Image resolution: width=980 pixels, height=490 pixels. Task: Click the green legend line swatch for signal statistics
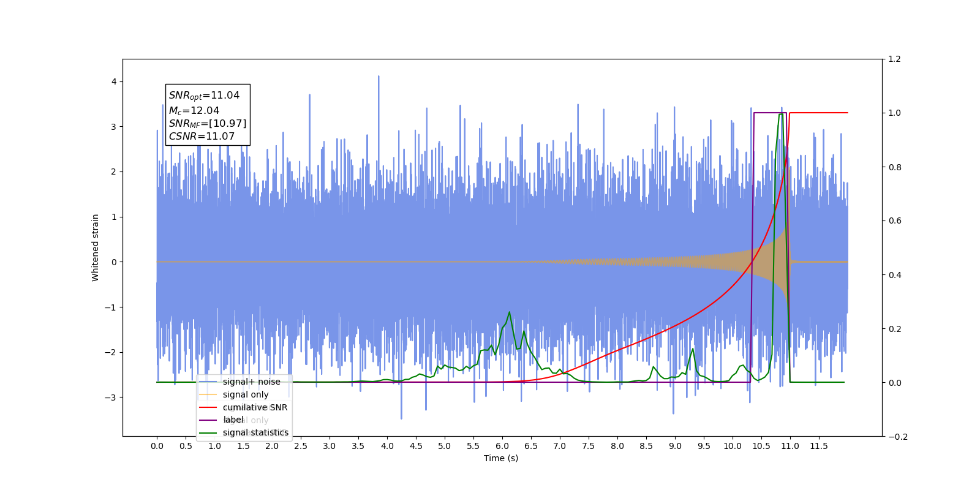(x=208, y=432)
